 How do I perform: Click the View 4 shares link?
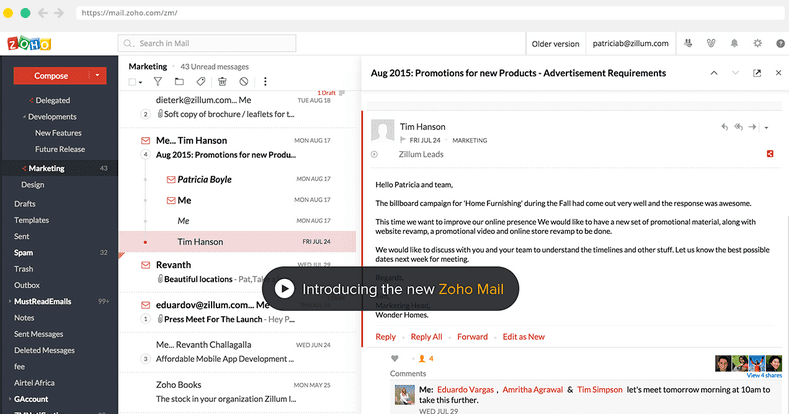[764, 375]
